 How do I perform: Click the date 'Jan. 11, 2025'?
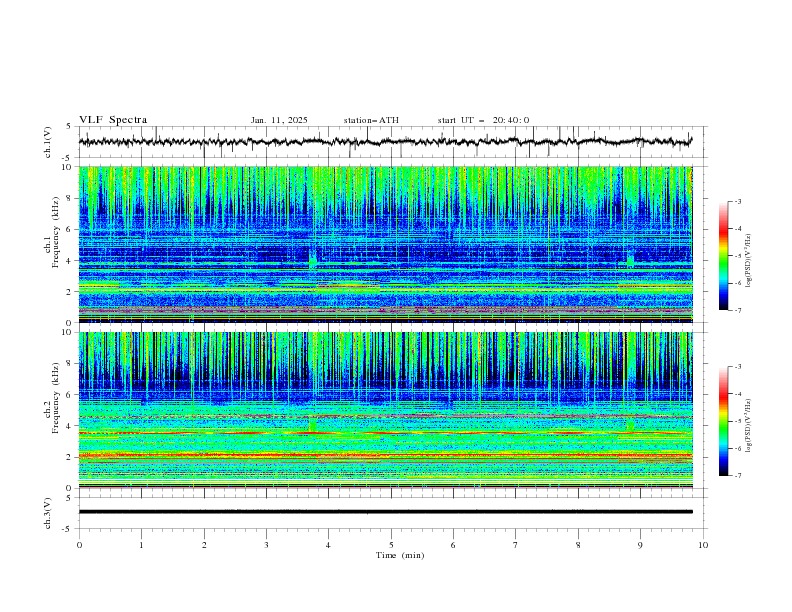(279, 120)
